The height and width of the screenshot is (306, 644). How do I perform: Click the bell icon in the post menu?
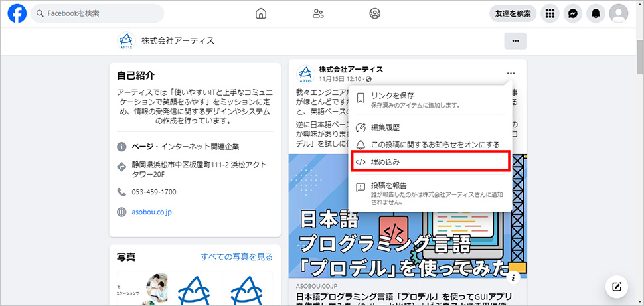coord(361,145)
